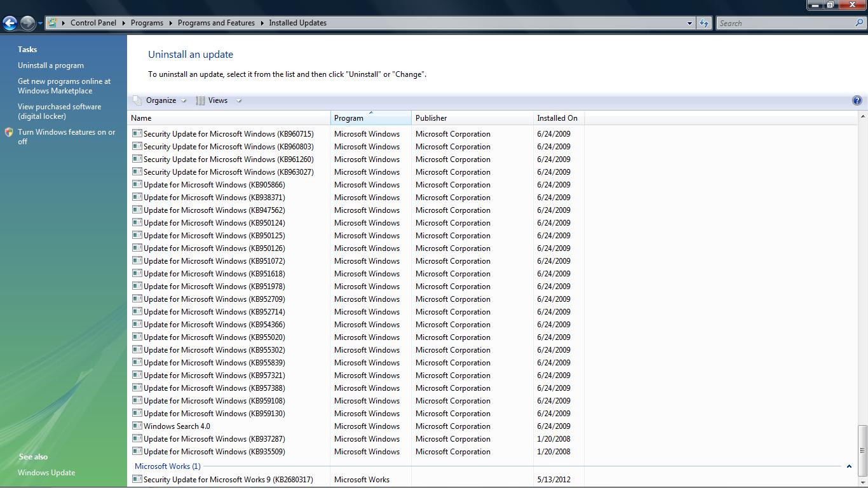Sort by Installed On column header
This screenshot has height=488, width=868.
point(559,118)
